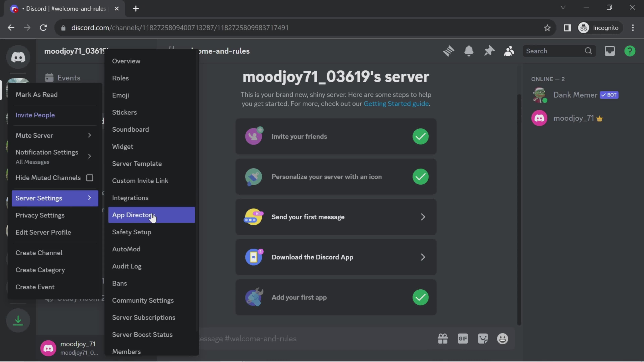Choose Edit Server Profile
This screenshot has width=644, height=362.
[x=55, y=232]
